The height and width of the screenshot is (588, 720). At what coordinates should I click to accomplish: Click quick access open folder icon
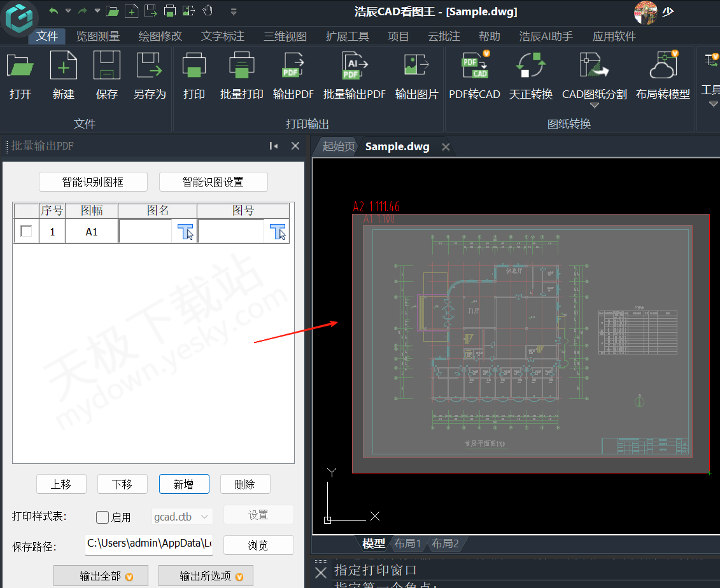[x=113, y=11]
